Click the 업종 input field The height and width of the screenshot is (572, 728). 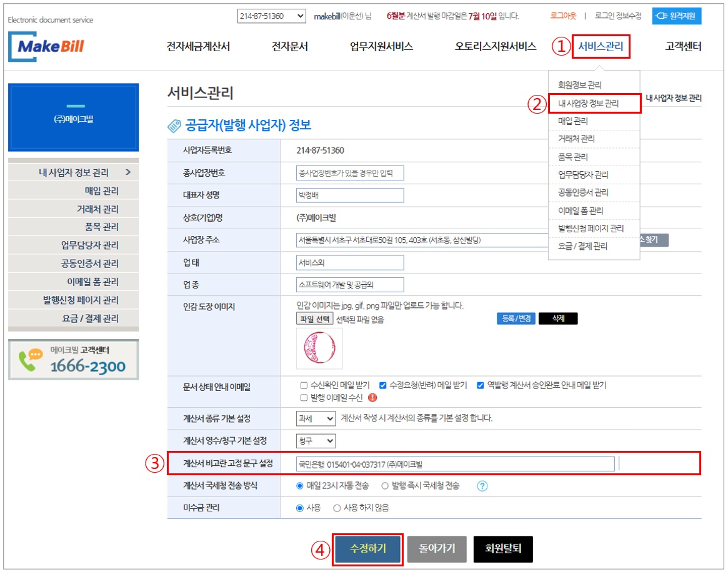click(x=350, y=285)
